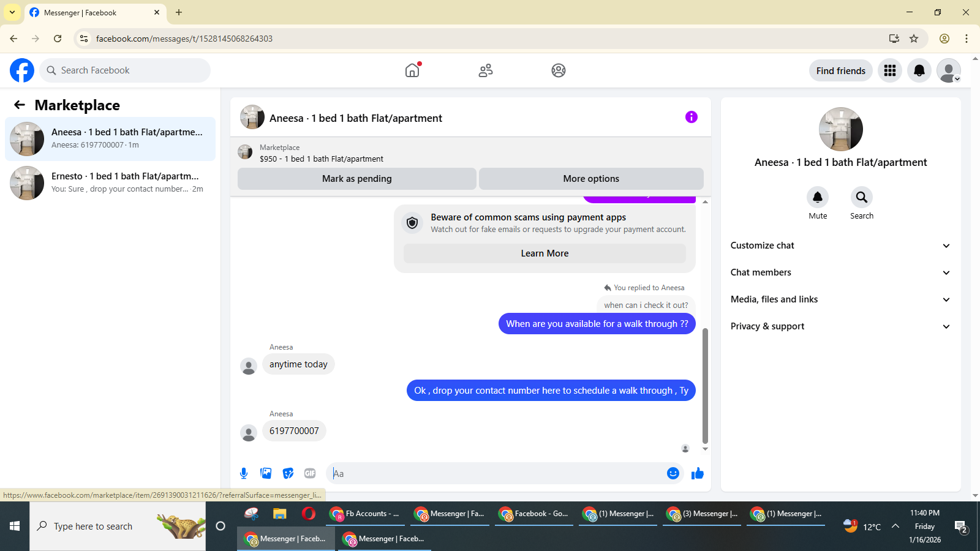This screenshot has width=980, height=551.
Task: Mute the Aneesa conversation
Action: point(818,197)
